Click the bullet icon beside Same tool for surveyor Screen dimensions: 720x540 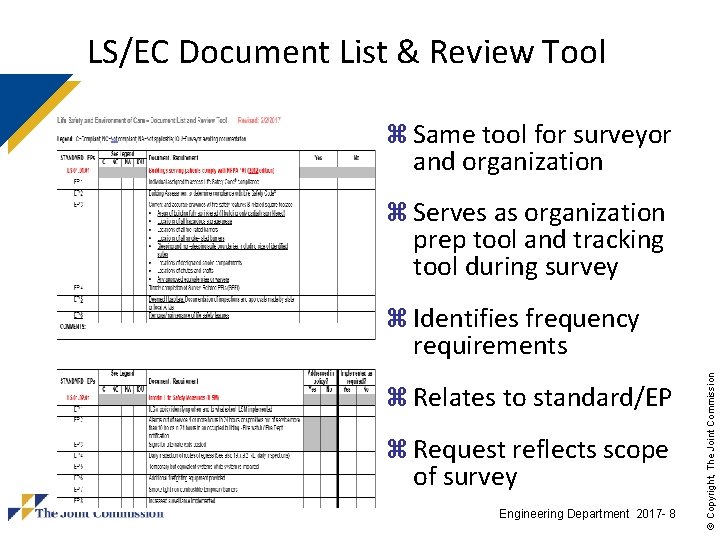[x=397, y=134]
